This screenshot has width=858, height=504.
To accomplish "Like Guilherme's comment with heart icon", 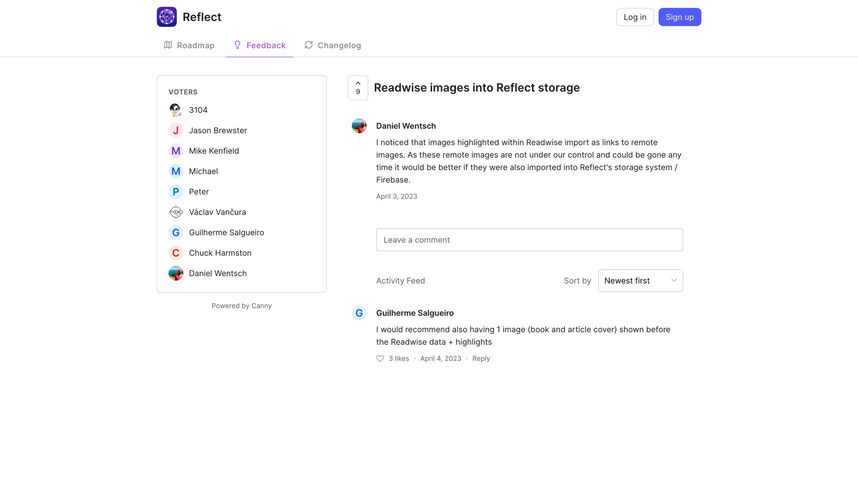I will coord(380,358).
